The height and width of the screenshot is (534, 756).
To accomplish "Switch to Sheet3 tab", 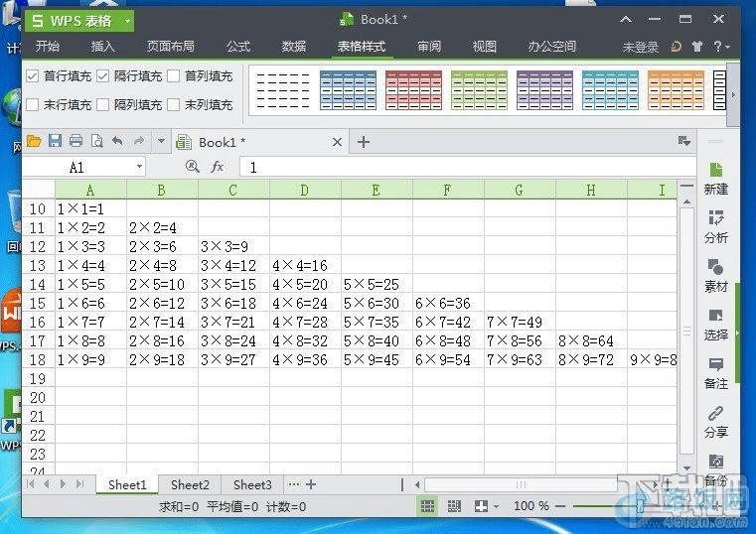I will click(252, 484).
